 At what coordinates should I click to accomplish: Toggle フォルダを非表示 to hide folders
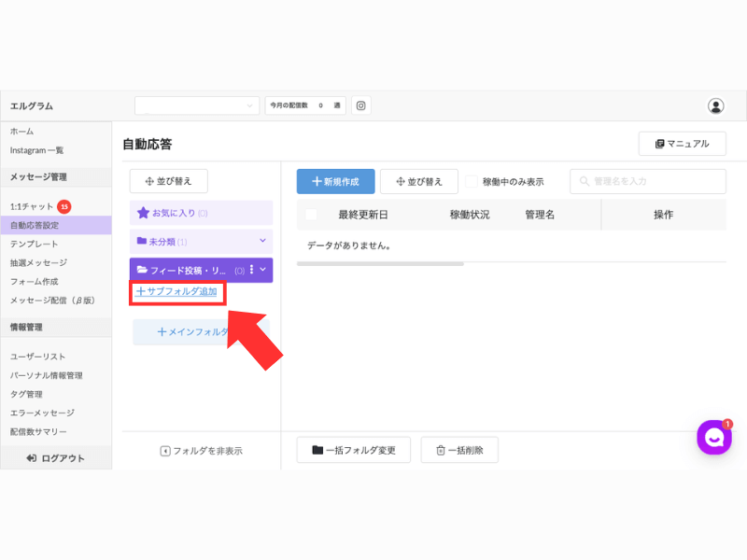[x=201, y=451]
